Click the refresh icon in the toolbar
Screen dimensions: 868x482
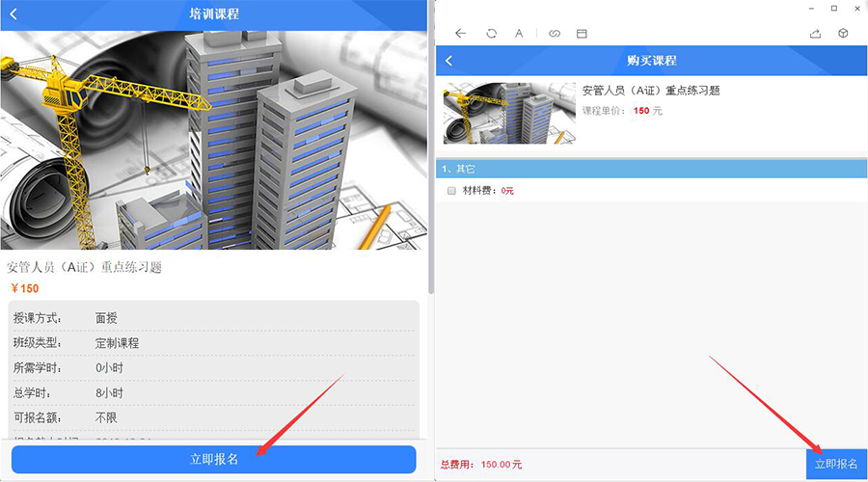point(491,33)
